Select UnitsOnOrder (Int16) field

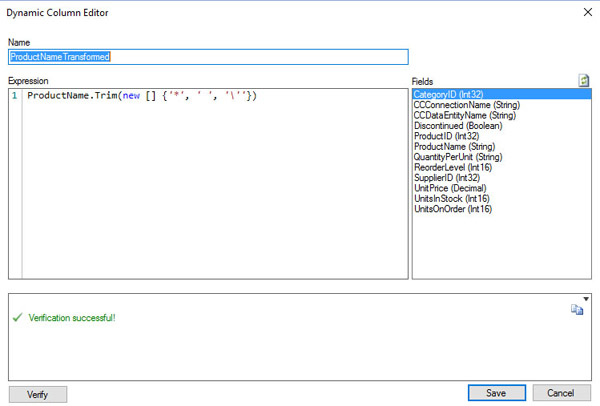click(x=455, y=209)
